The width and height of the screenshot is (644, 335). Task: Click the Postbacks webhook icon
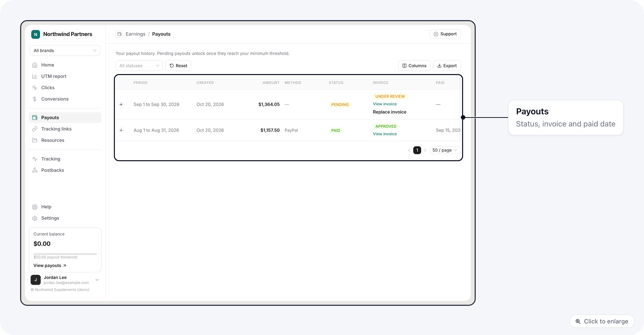tap(35, 170)
